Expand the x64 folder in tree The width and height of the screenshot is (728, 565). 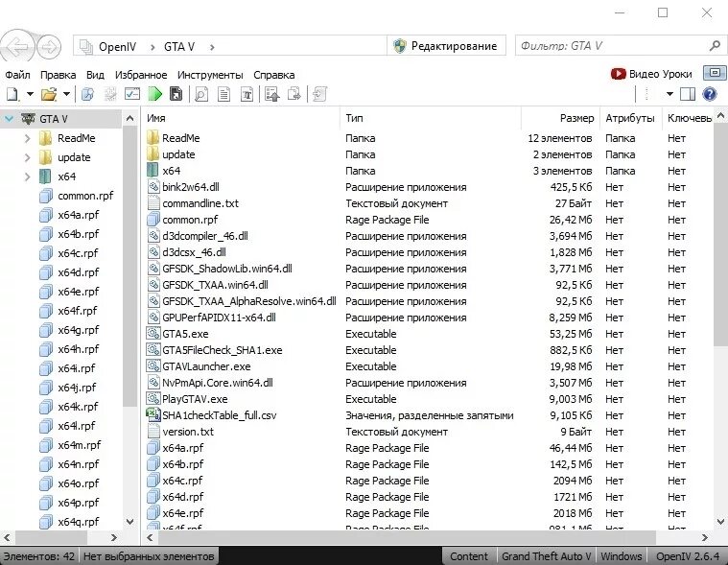tap(27, 177)
